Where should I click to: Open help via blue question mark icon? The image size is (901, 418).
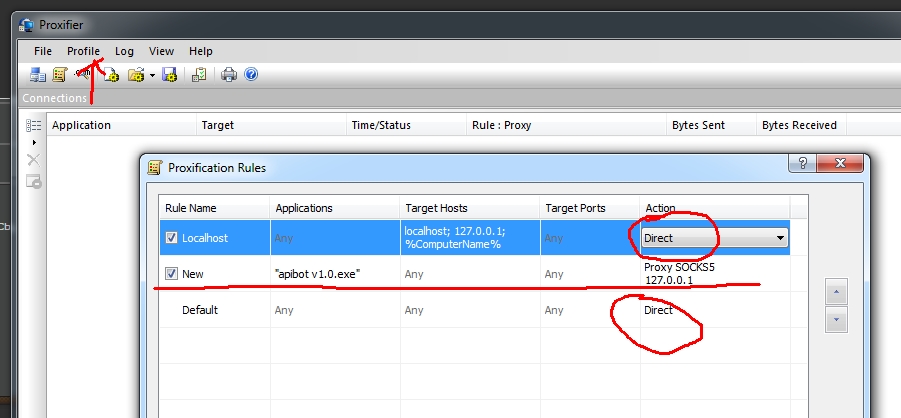(x=251, y=75)
